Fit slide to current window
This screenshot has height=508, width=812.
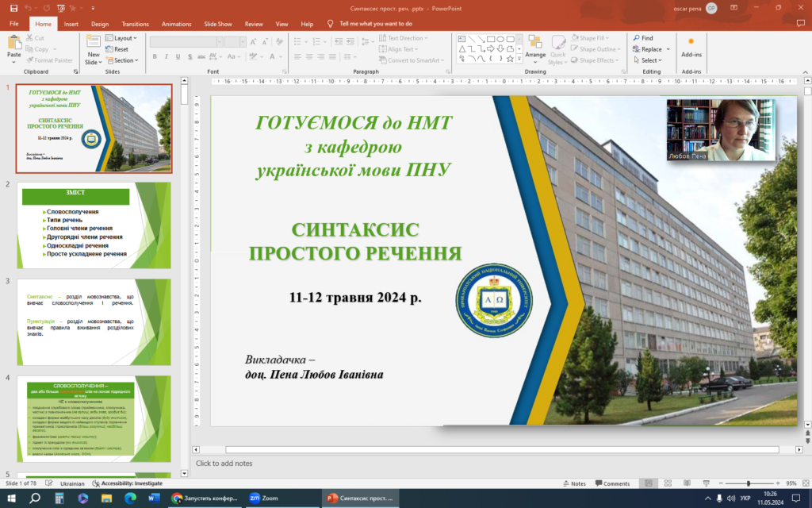pyautogui.click(x=802, y=483)
